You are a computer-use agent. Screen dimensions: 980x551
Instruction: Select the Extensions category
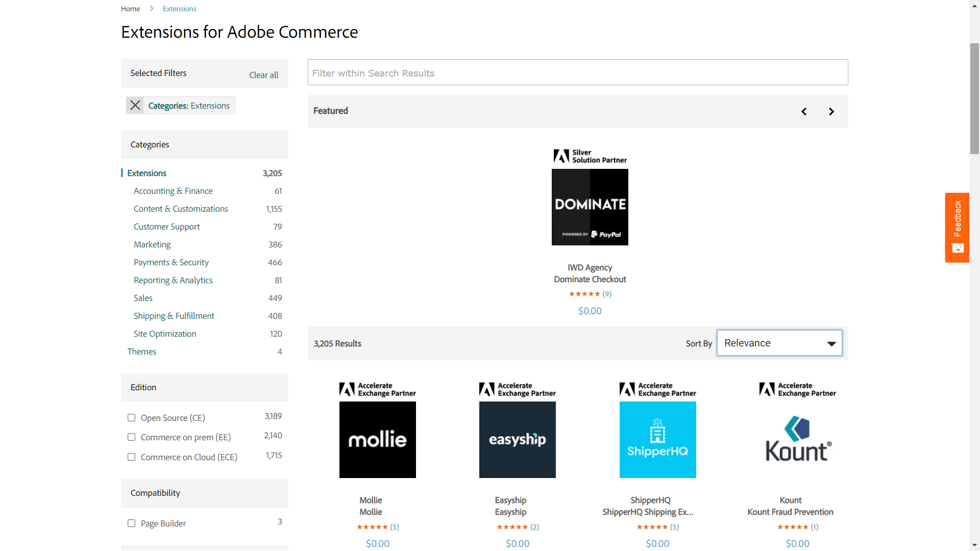pyautogui.click(x=147, y=173)
